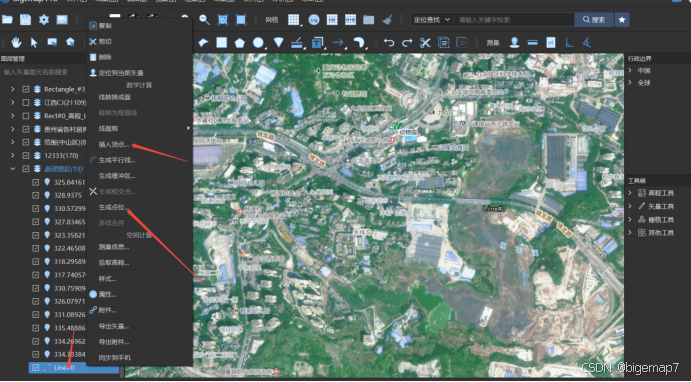691x382 pixels.
Task: Check the Rect#0_高程 layer checkbox
Action: (26, 116)
